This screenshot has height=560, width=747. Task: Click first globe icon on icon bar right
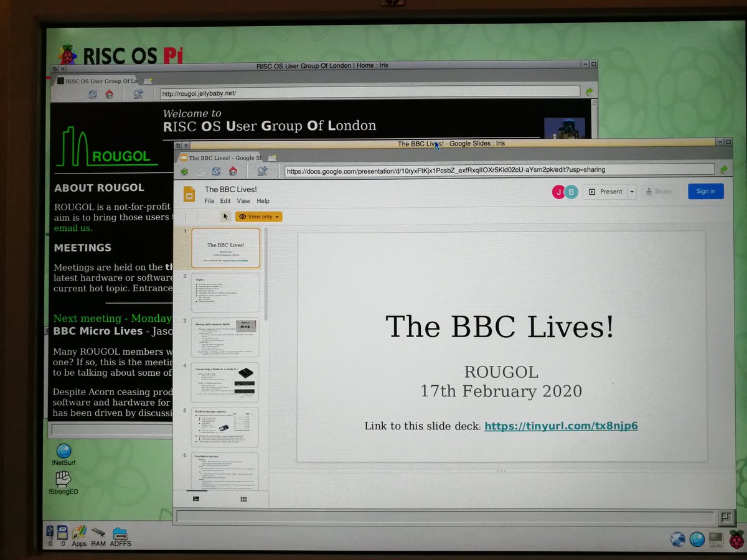[678, 539]
